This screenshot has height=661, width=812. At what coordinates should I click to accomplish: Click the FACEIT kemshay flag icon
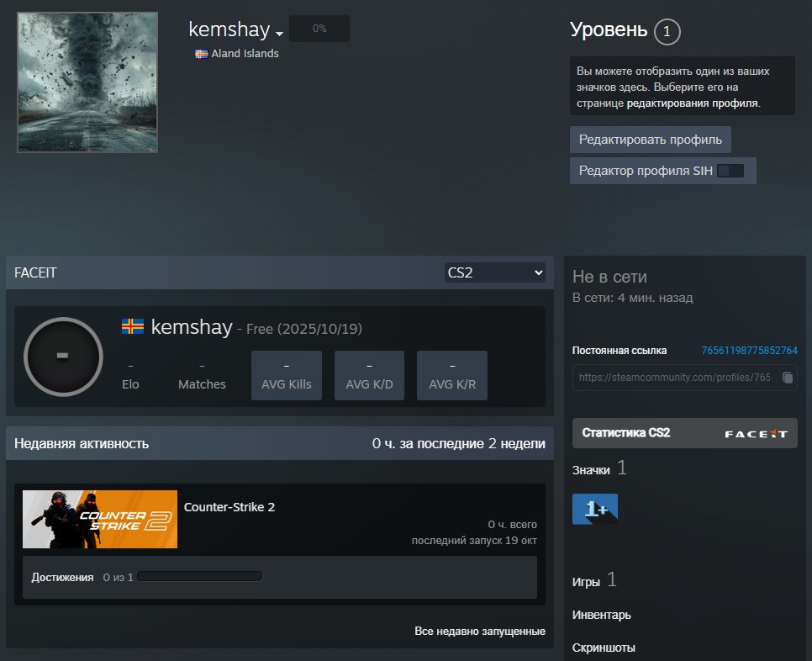133,326
